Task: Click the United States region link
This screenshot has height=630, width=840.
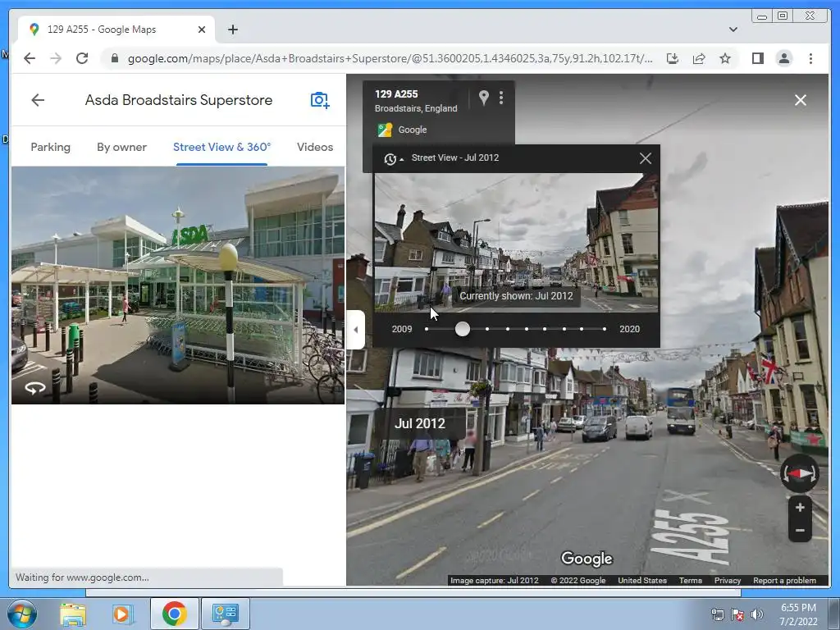Action: click(x=641, y=580)
